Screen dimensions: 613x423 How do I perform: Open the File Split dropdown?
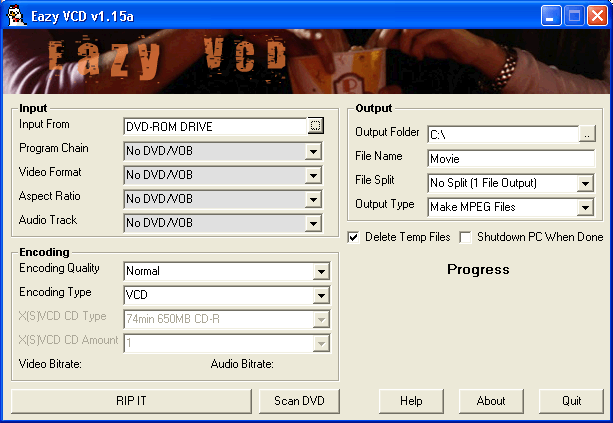tap(585, 183)
